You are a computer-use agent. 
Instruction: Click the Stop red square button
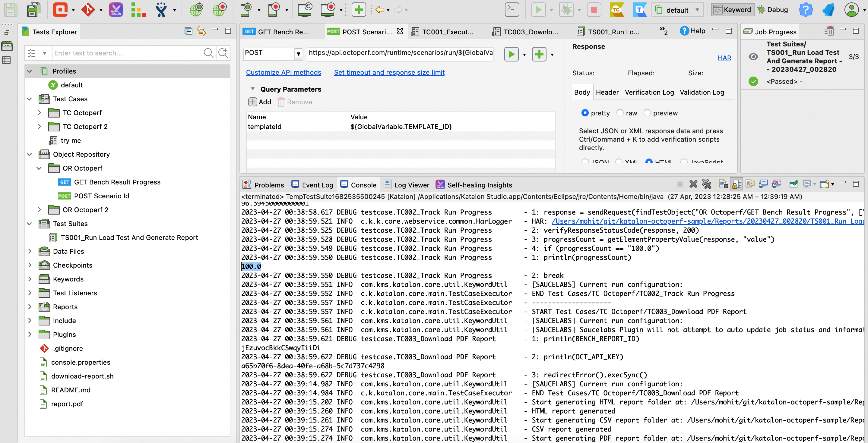(x=594, y=9)
